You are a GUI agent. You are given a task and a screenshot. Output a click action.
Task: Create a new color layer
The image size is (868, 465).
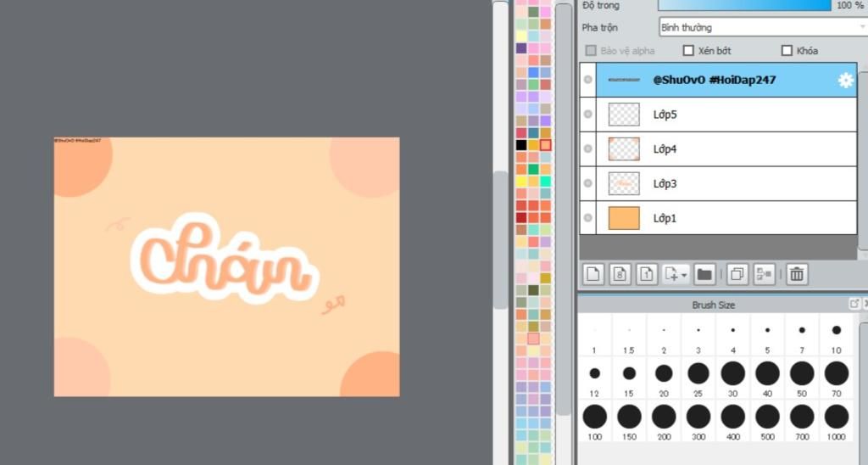tap(593, 274)
